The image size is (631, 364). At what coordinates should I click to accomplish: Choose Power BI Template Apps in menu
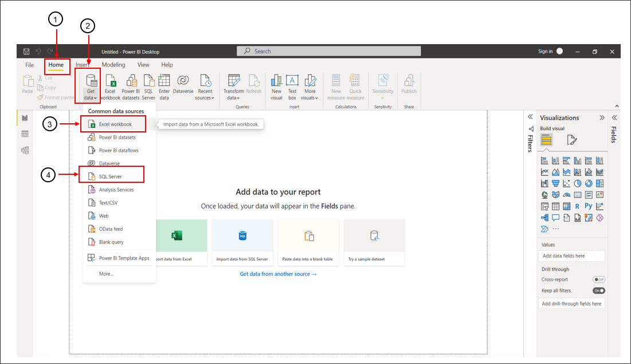[120, 258]
